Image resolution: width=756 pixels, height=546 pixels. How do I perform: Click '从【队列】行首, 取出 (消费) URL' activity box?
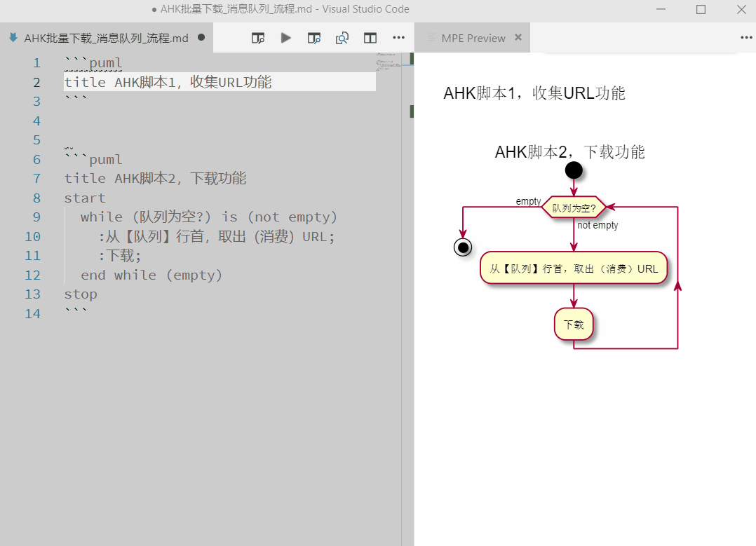click(x=574, y=268)
